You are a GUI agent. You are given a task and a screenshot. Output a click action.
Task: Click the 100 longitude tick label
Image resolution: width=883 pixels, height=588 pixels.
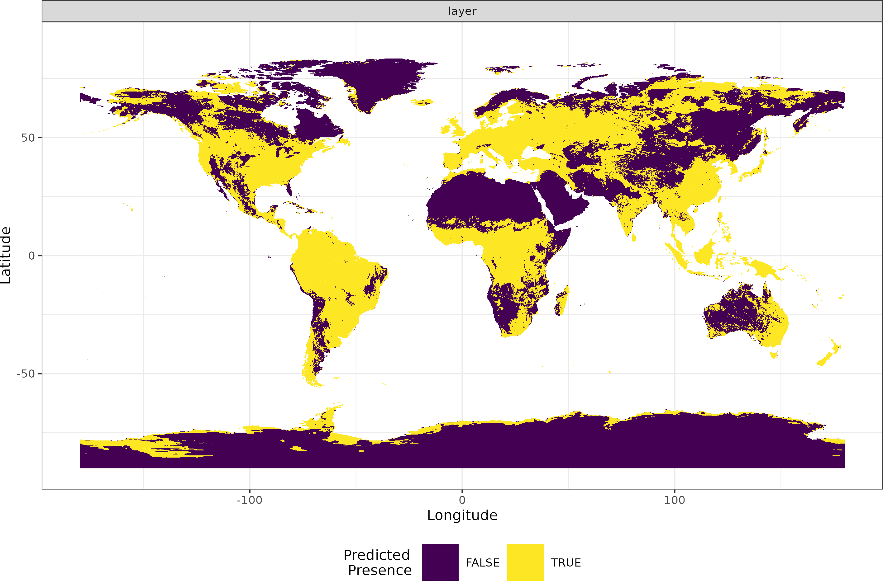point(674,500)
